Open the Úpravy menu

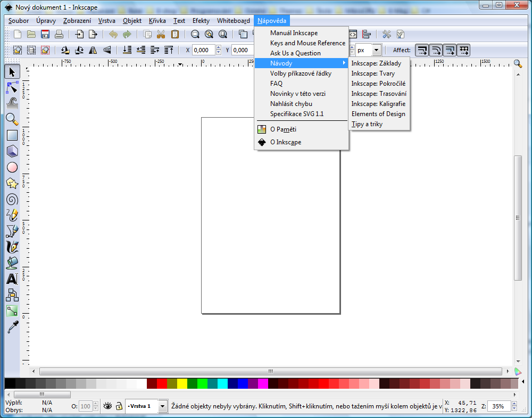46,21
